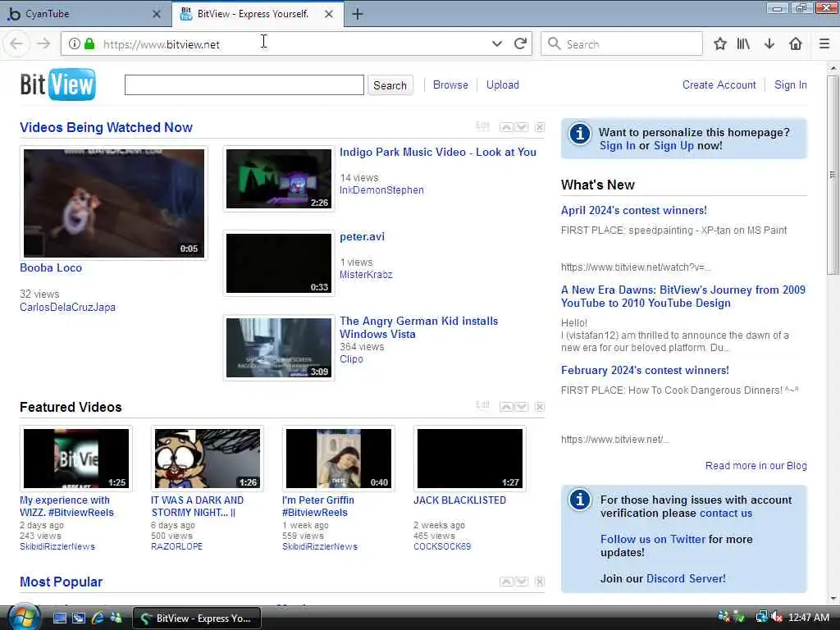This screenshot has height=630, width=840.
Task: Move Featured Videos module up
Action: click(505, 407)
